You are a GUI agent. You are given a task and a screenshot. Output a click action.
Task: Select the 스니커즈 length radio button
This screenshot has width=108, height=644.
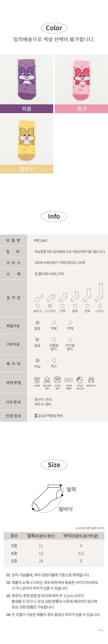(50, 306)
